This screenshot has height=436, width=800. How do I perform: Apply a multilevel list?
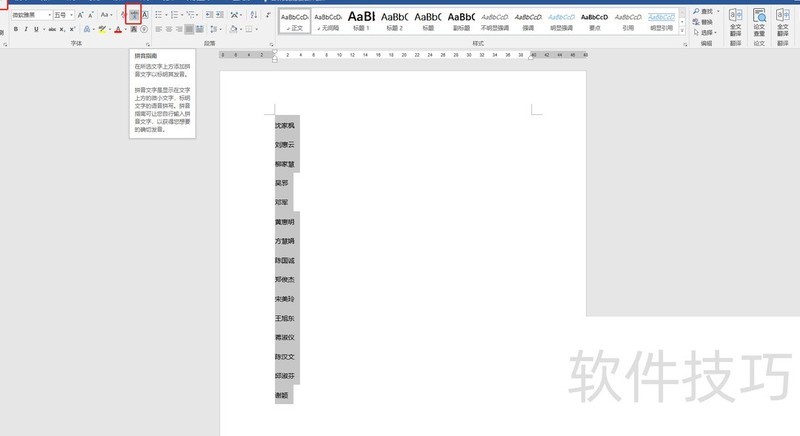pos(190,15)
